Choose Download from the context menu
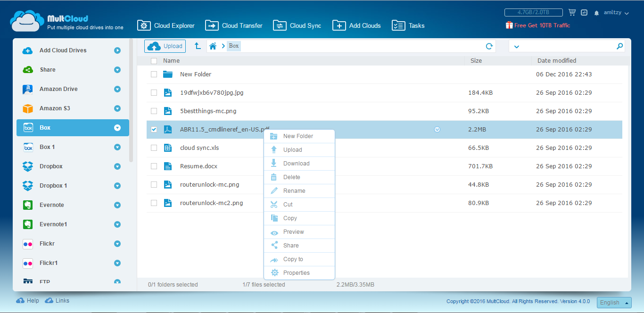The width and height of the screenshot is (644, 313). click(296, 164)
